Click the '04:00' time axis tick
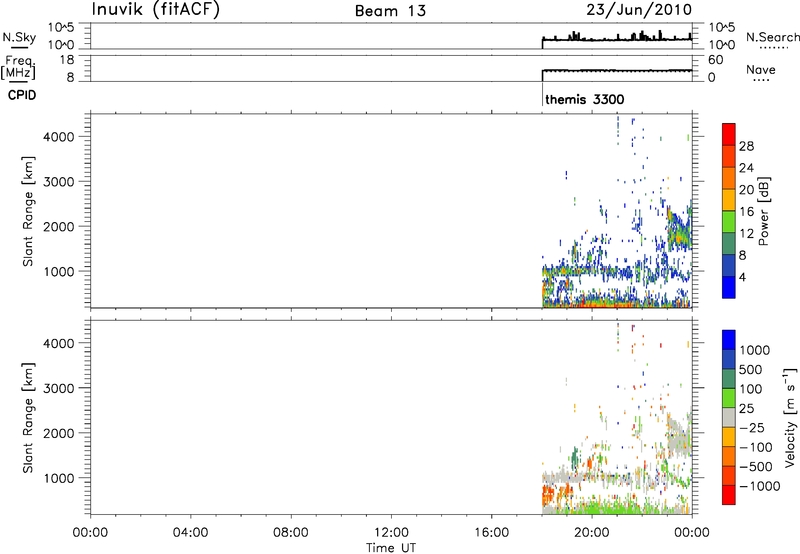Viewport: 800px width, 554px height. [x=191, y=533]
